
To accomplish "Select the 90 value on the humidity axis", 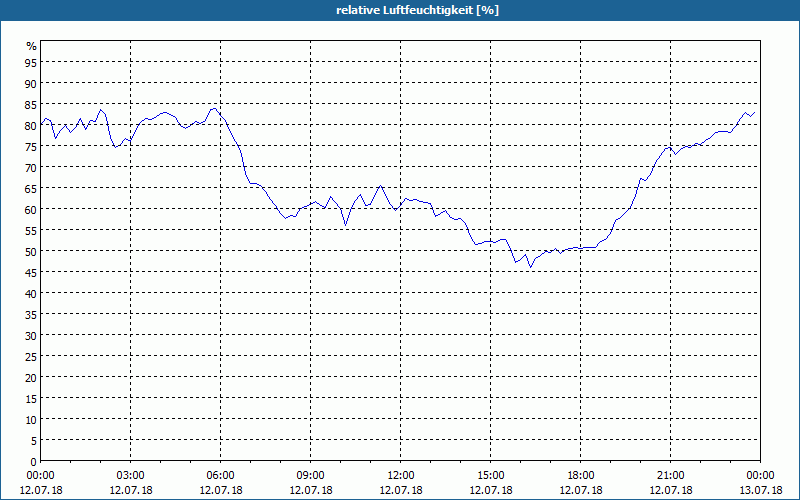I will (31, 83).
